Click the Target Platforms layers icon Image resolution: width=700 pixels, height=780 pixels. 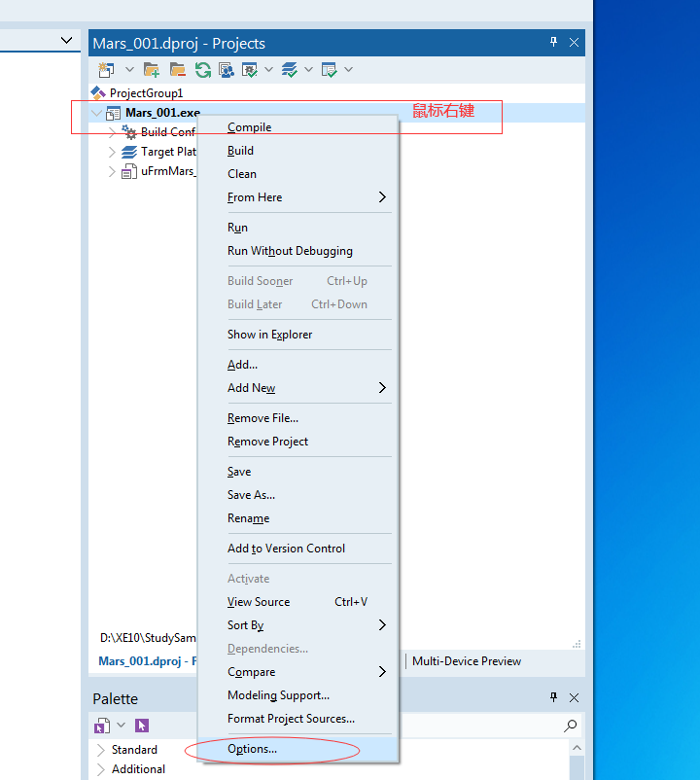[x=129, y=152]
